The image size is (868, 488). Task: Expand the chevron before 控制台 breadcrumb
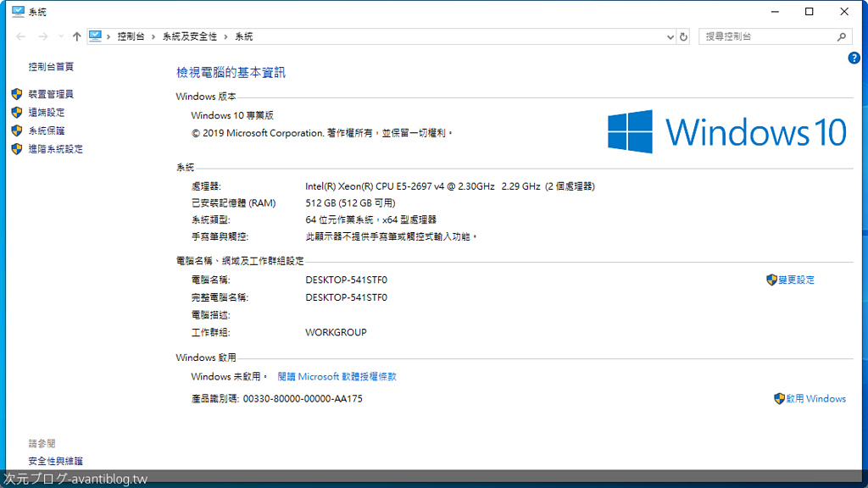pyautogui.click(x=108, y=36)
